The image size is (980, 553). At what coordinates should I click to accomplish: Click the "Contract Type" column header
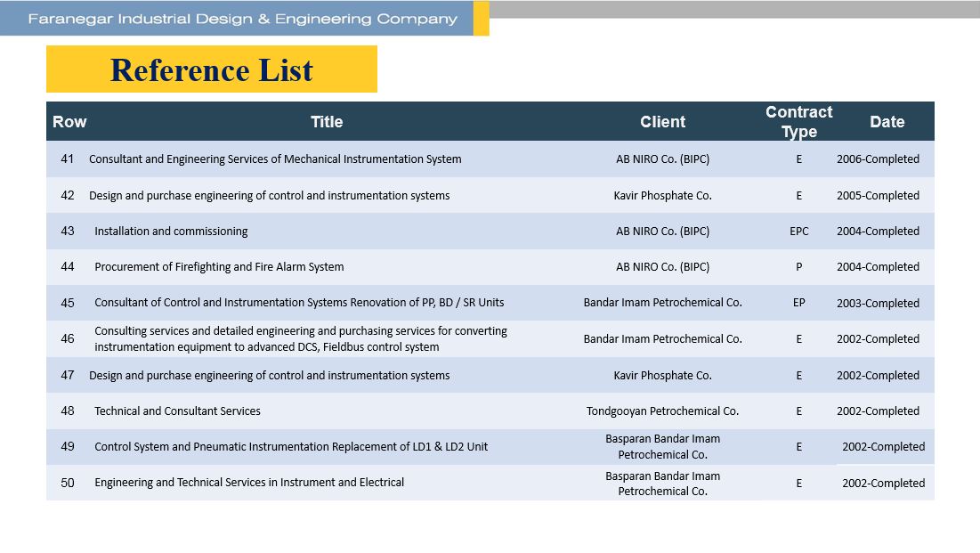(798, 122)
